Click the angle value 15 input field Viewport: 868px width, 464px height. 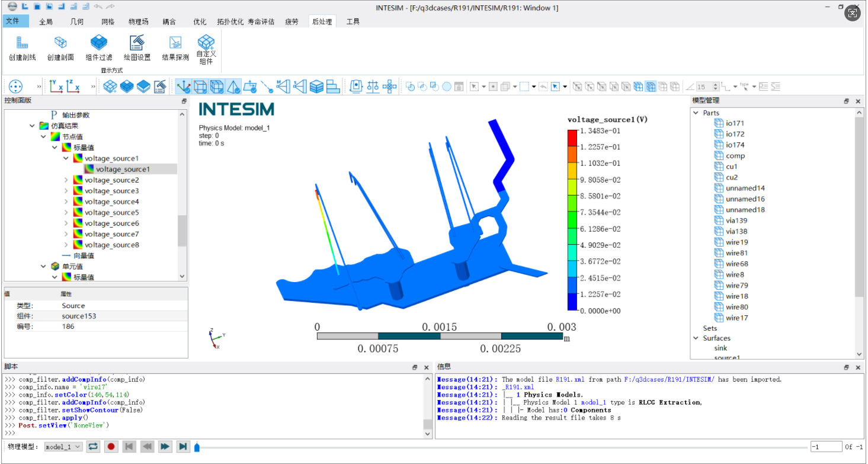tap(704, 87)
